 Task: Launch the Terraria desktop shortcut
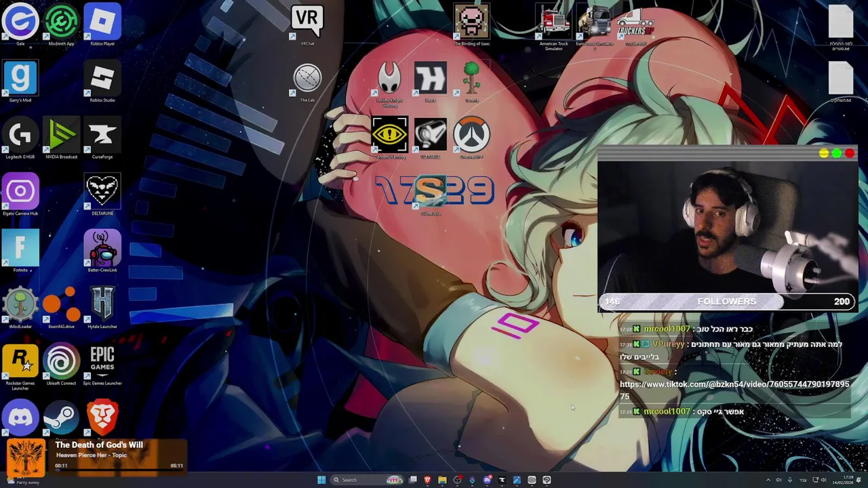pyautogui.click(x=471, y=81)
